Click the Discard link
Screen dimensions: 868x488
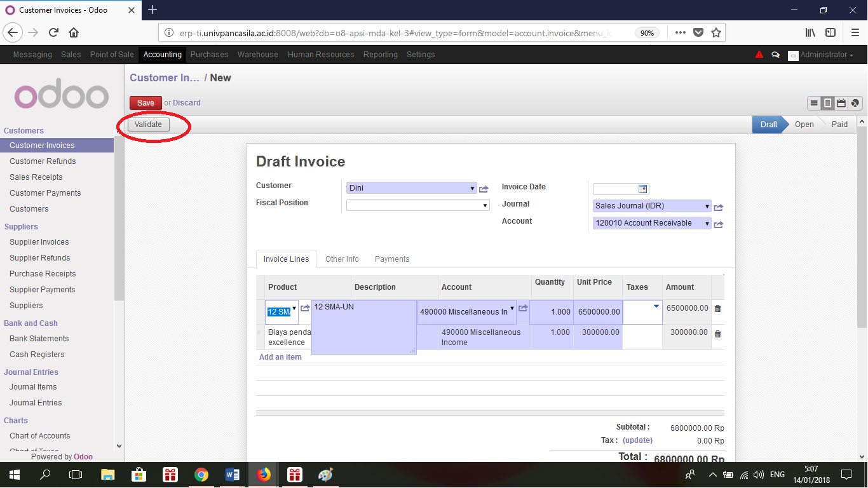(187, 103)
